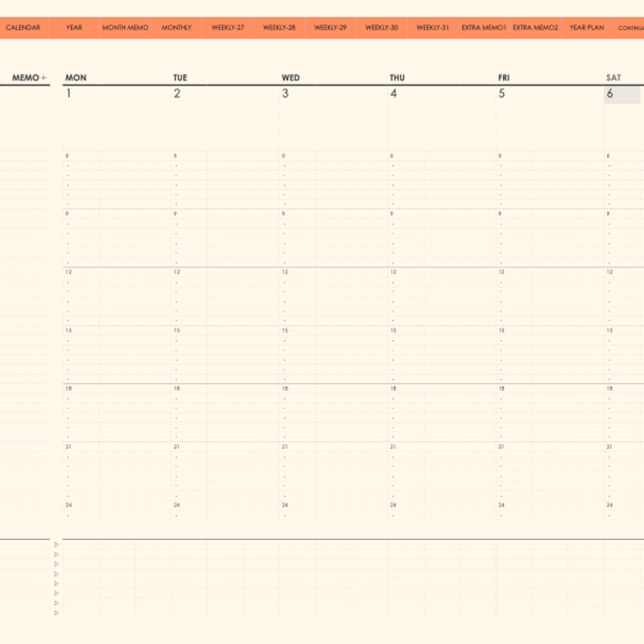This screenshot has height=644, width=644.
Task: Open the MONTH MEMO tab
Action: (125, 27)
